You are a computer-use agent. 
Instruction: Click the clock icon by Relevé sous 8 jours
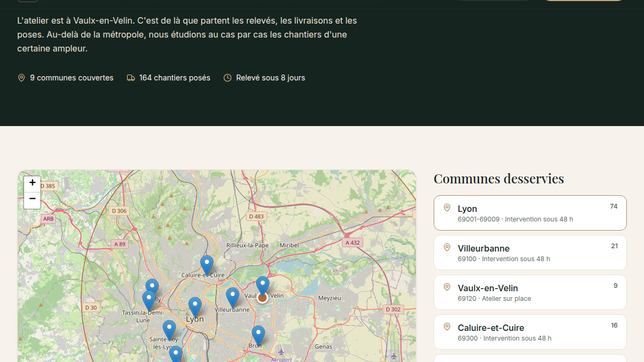point(228,78)
